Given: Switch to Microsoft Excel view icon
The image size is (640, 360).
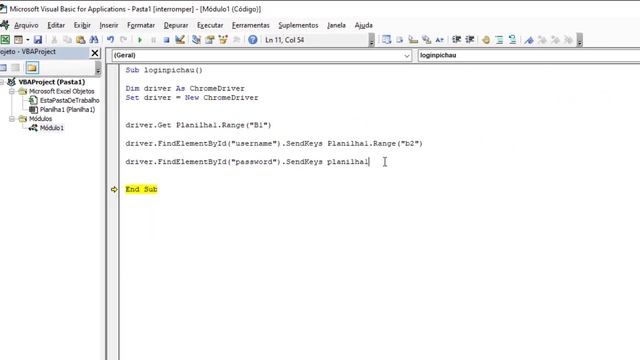Looking at the screenshot, I should 5,40.
